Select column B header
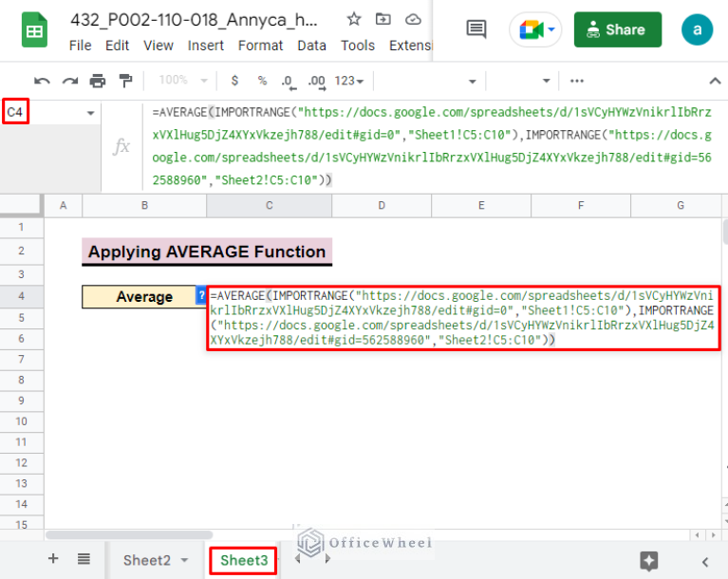The image size is (728, 579). [144, 205]
